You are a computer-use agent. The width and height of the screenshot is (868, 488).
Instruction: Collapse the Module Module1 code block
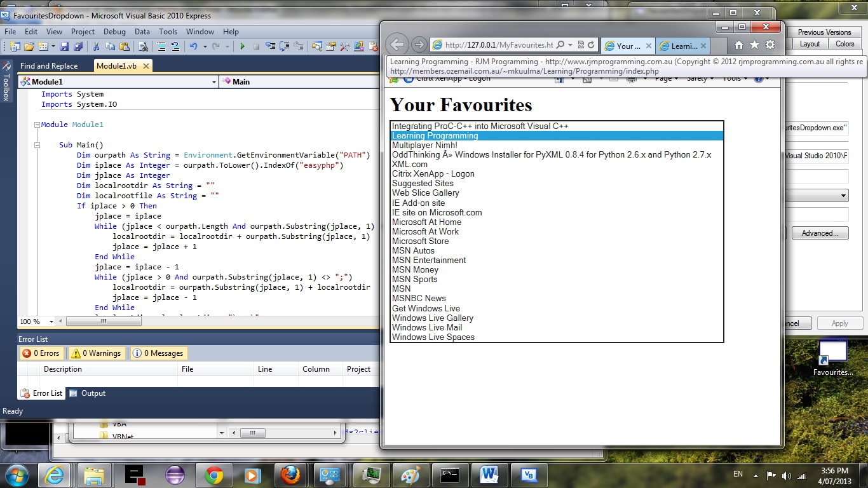[37, 125]
